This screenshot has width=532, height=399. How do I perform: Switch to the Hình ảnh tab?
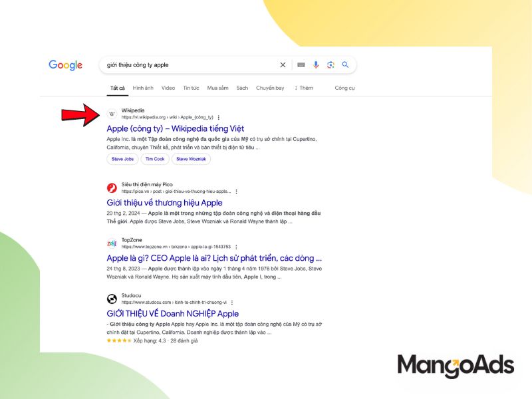[x=143, y=88]
